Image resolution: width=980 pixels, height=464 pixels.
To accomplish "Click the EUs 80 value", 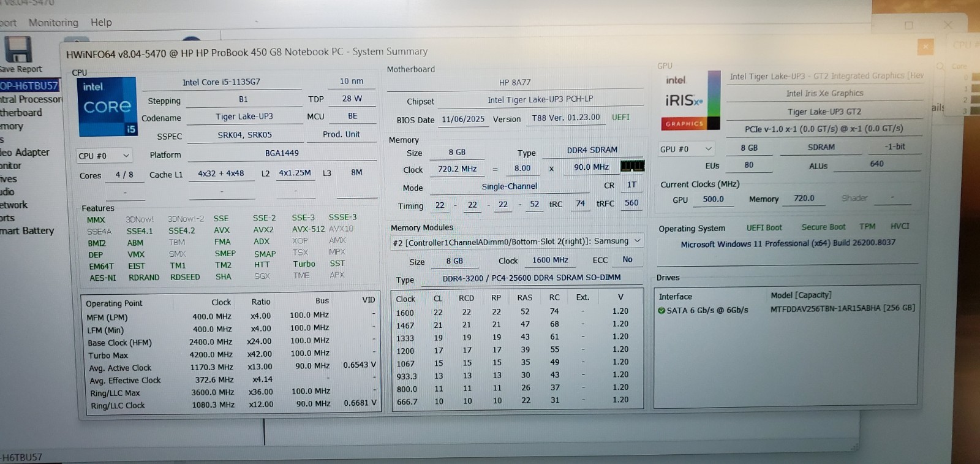I will 749,165.
